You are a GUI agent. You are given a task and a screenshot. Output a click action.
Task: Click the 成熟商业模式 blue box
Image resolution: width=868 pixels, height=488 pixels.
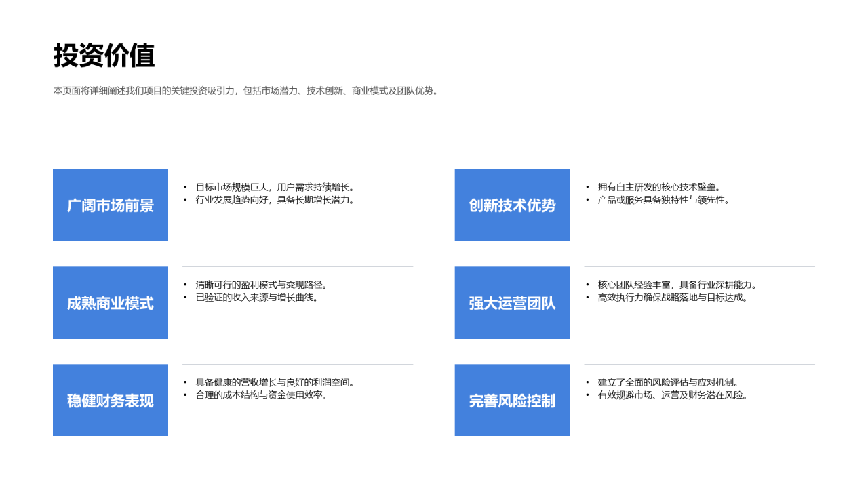point(111,303)
